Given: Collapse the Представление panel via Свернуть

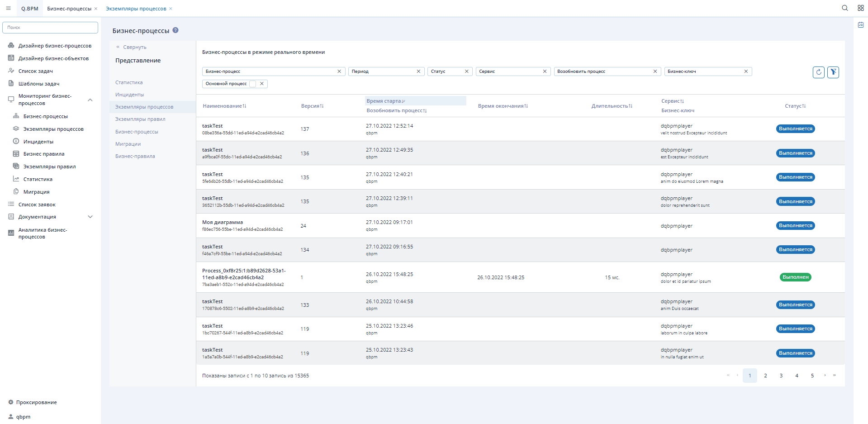Looking at the screenshot, I should click(131, 47).
